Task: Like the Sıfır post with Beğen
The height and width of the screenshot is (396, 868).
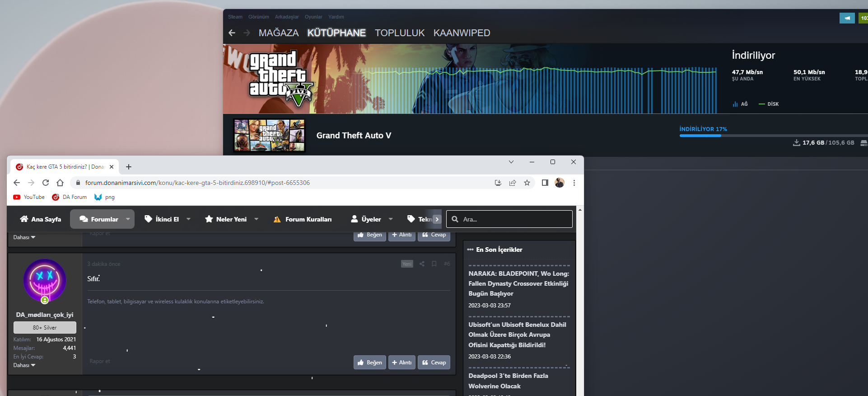Action: point(370,363)
